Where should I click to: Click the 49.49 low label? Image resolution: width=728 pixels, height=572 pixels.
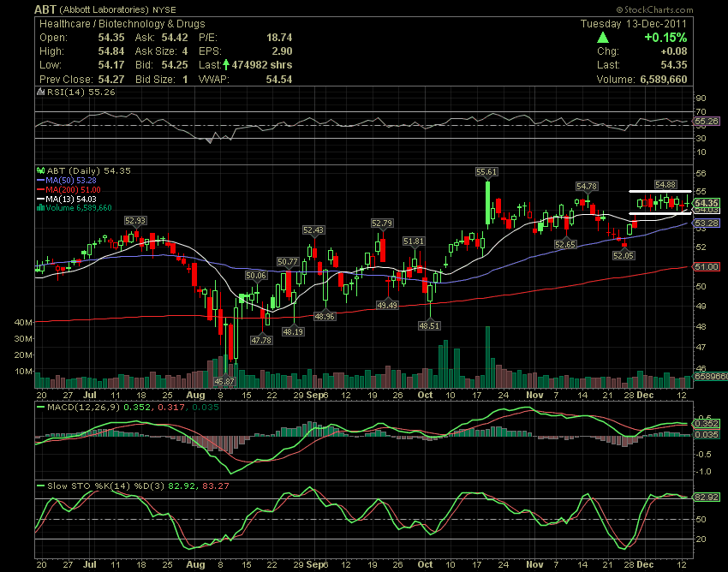[387, 305]
